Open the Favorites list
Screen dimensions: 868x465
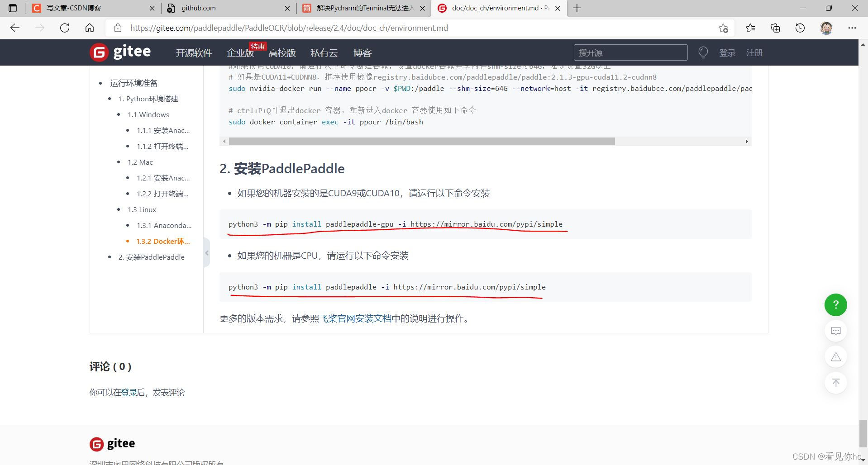click(x=750, y=28)
